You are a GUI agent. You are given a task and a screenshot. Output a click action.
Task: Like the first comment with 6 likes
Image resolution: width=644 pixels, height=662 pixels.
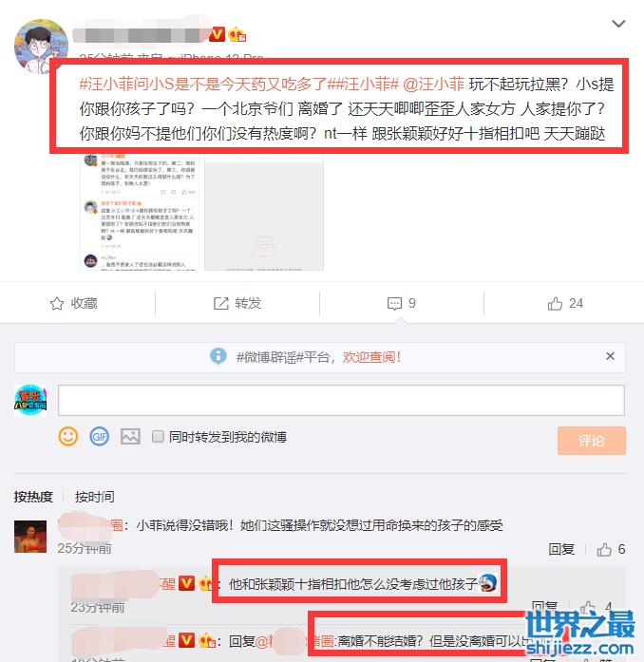pyautogui.click(x=611, y=549)
